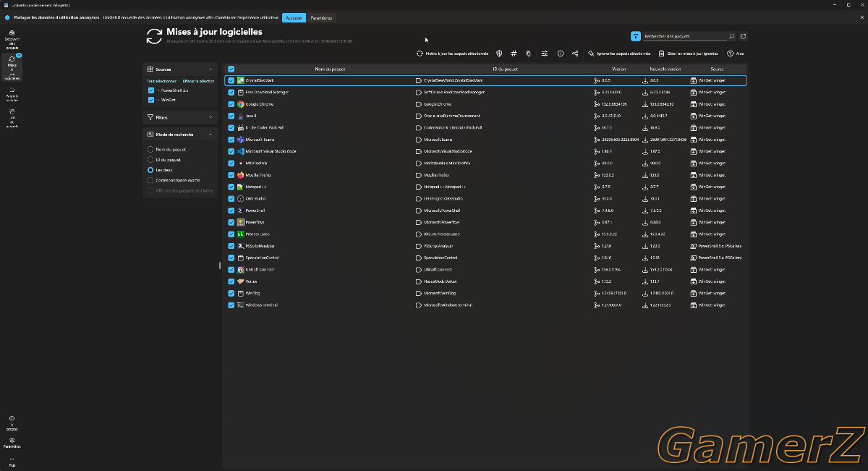868x471 pixels.
Task: Uncheck the CrystalDiskMark row checkbox
Action: (x=231, y=80)
